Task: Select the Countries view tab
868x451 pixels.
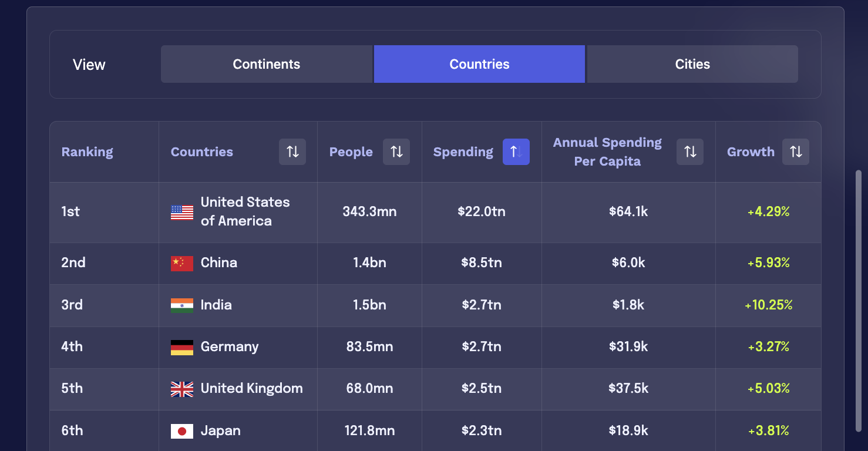Action: tap(479, 64)
